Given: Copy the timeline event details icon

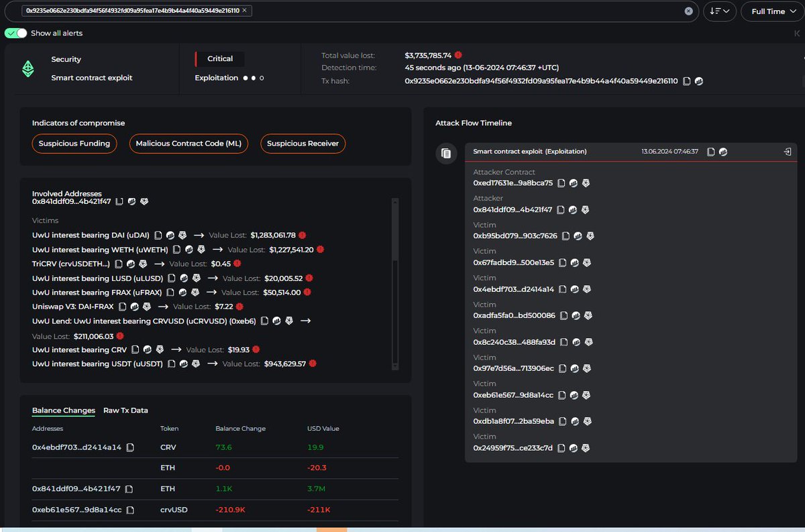Looking at the screenshot, I should pos(711,152).
